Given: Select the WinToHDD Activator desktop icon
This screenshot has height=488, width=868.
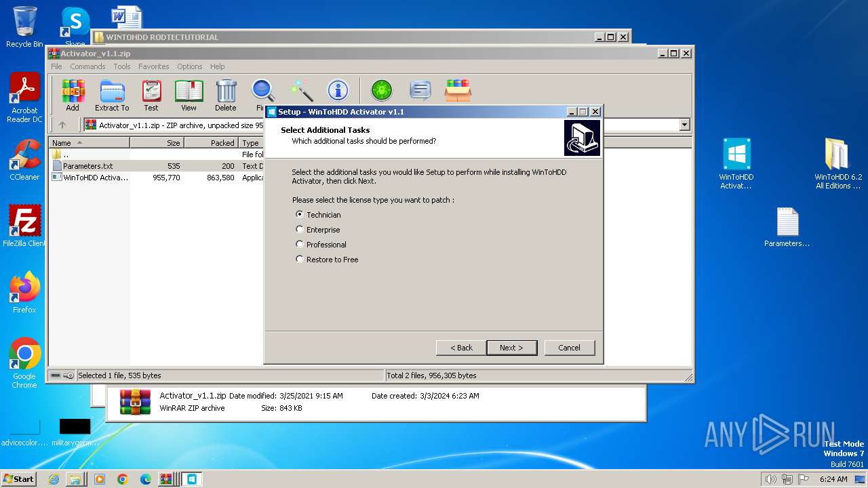Looking at the screenshot, I should [736, 163].
